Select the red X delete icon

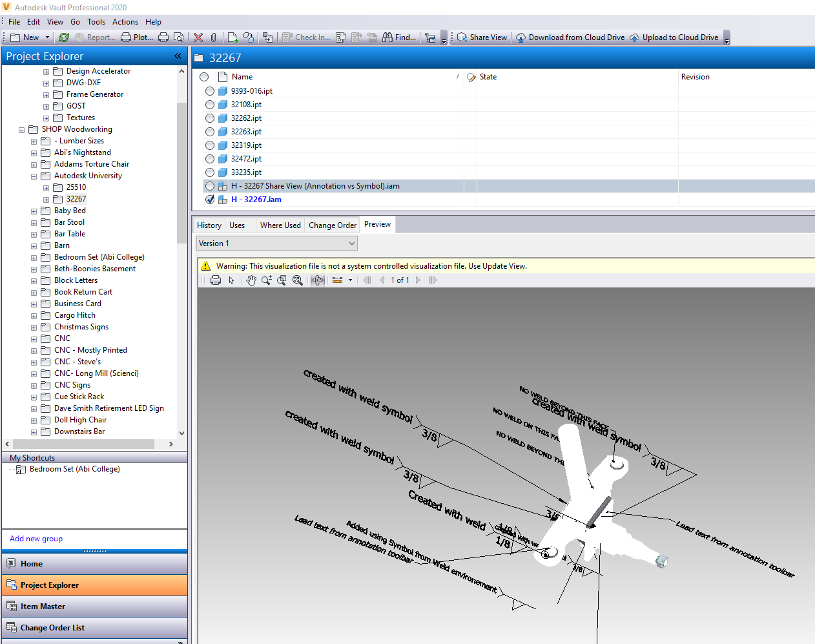click(198, 37)
